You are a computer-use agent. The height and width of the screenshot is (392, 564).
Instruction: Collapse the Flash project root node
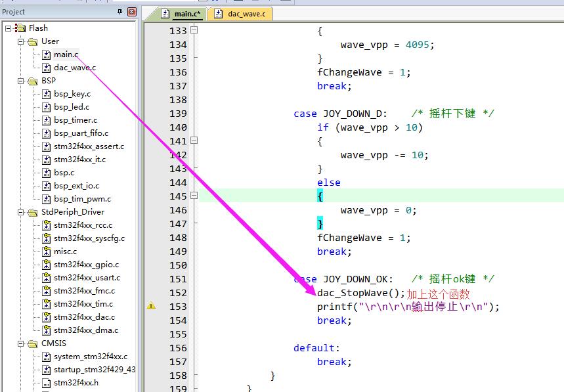9,28
